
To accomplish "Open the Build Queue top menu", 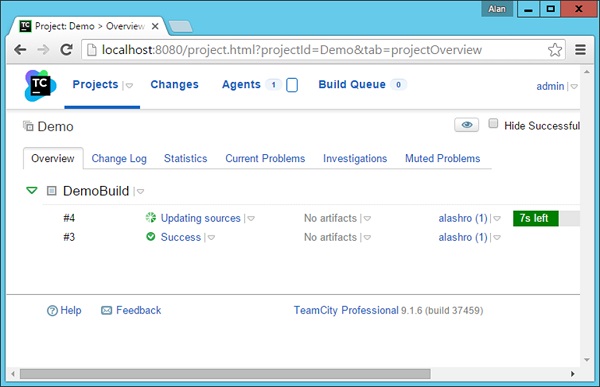I will 352,85.
